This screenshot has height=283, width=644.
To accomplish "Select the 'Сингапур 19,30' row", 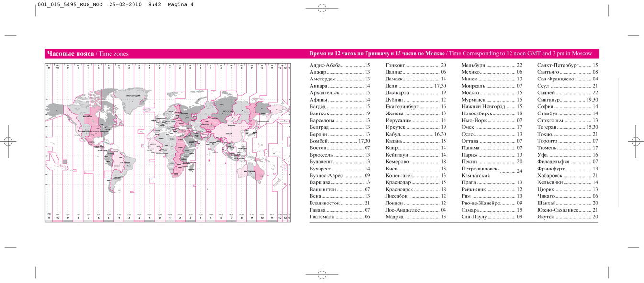I will [x=568, y=100].
